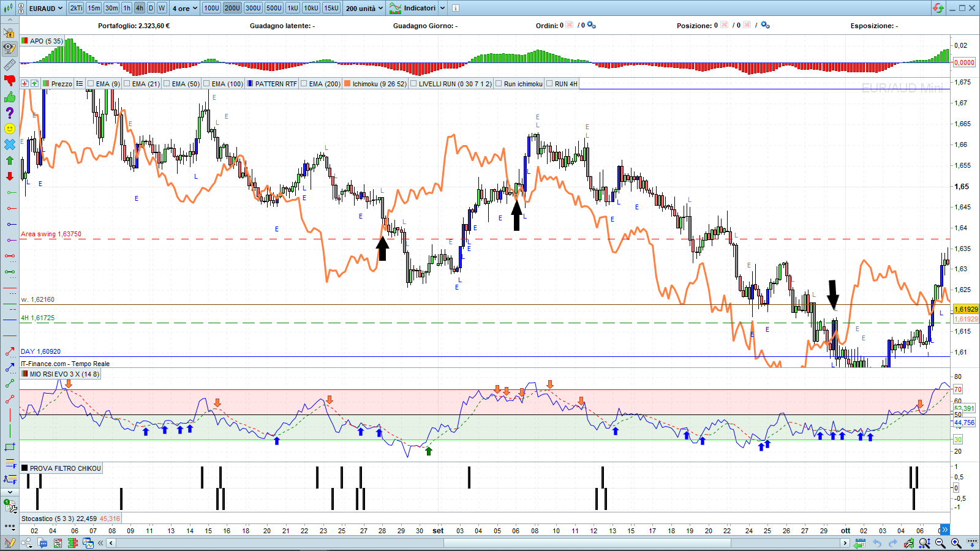This screenshot has height=551, width=980.
Task: Expand sidebar tools with the down chevron
Action: (9, 492)
